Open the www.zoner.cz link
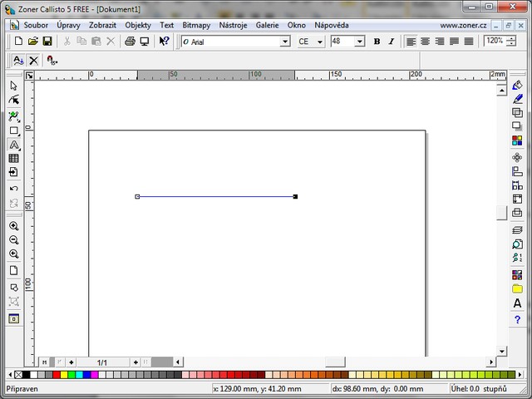 [x=463, y=26]
